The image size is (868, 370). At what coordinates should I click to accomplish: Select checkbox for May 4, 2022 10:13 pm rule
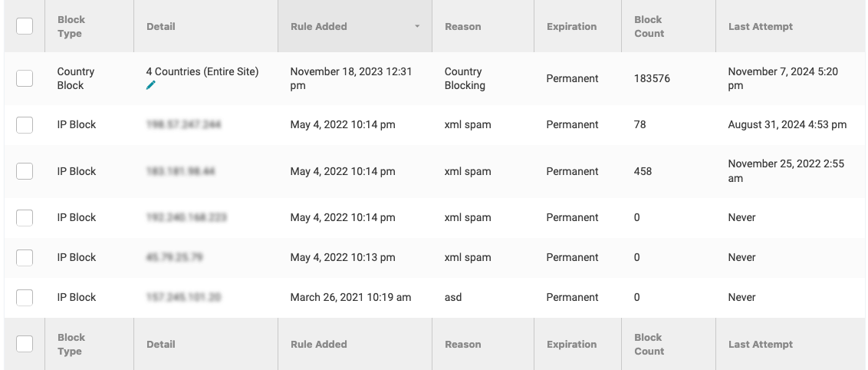click(25, 257)
